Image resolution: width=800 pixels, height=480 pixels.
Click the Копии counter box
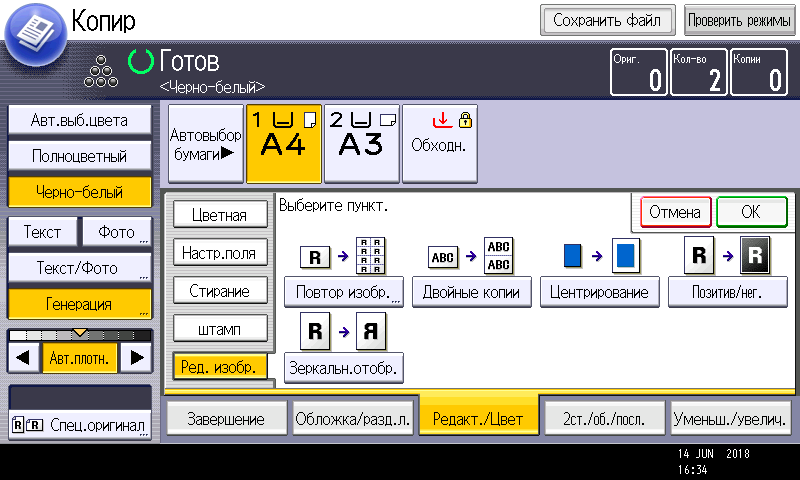click(x=759, y=72)
